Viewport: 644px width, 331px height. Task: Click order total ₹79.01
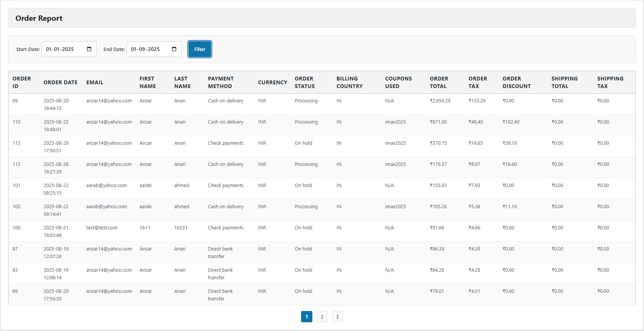point(437,291)
